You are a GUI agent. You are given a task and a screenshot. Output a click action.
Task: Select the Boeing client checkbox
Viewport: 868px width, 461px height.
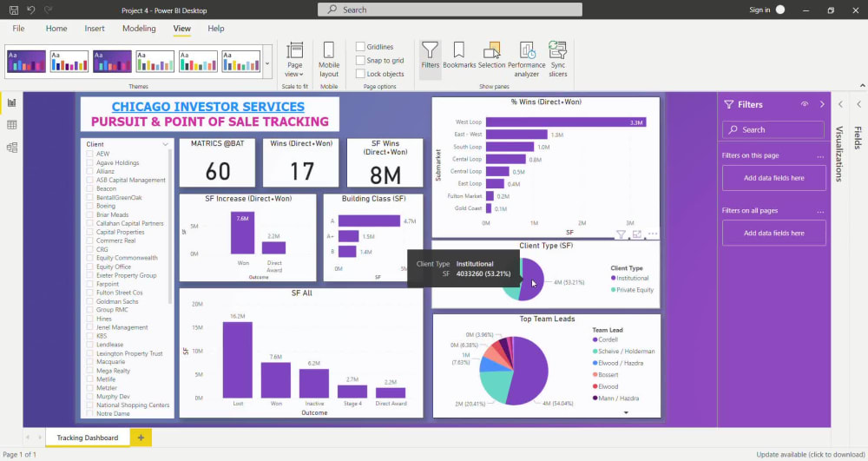tap(89, 206)
